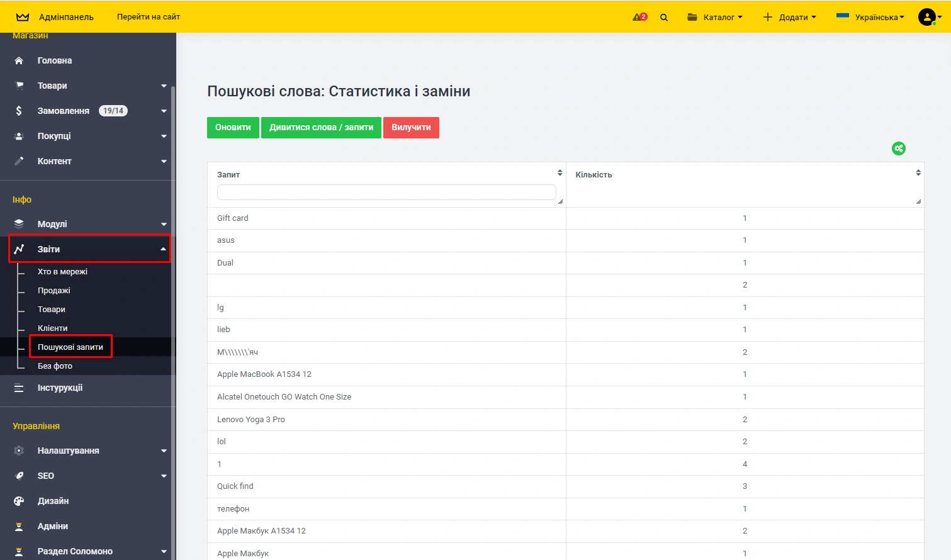The height and width of the screenshot is (560, 951).
Task: Click the palette icon beside Дизайн
Action: point(19,501)
